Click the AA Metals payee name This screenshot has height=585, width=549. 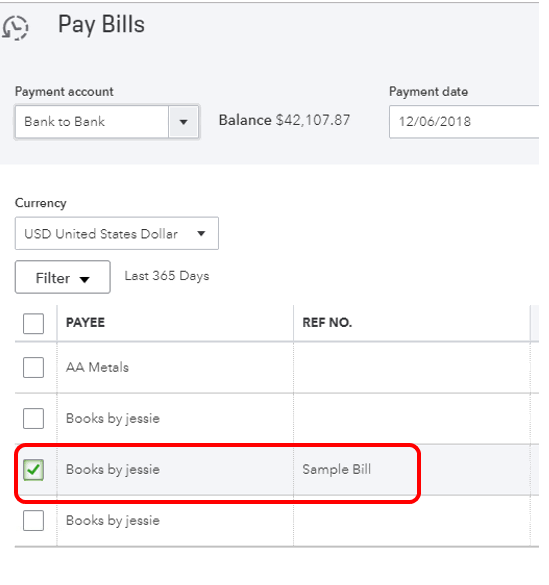click(x=97, y=367)
